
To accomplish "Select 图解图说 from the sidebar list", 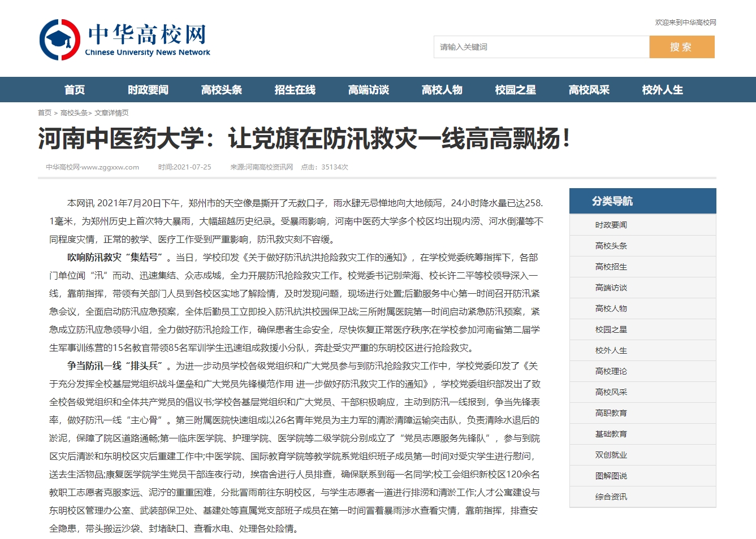I will (611, 476).
